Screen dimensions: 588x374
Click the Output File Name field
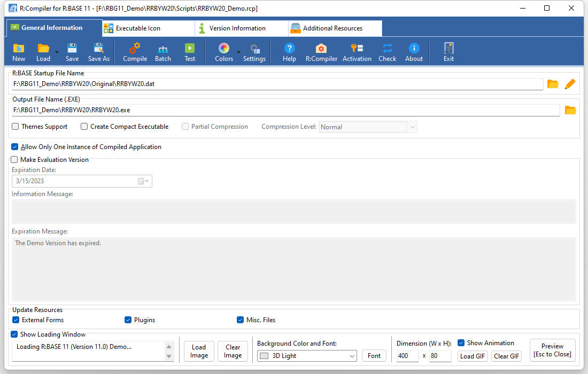pos(286,110)
